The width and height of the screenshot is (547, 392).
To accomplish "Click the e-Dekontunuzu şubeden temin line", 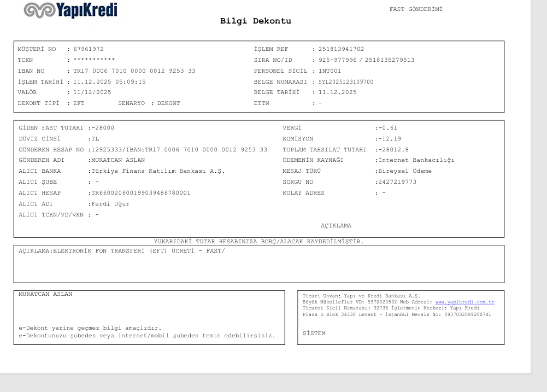I will tap(147, 336).
